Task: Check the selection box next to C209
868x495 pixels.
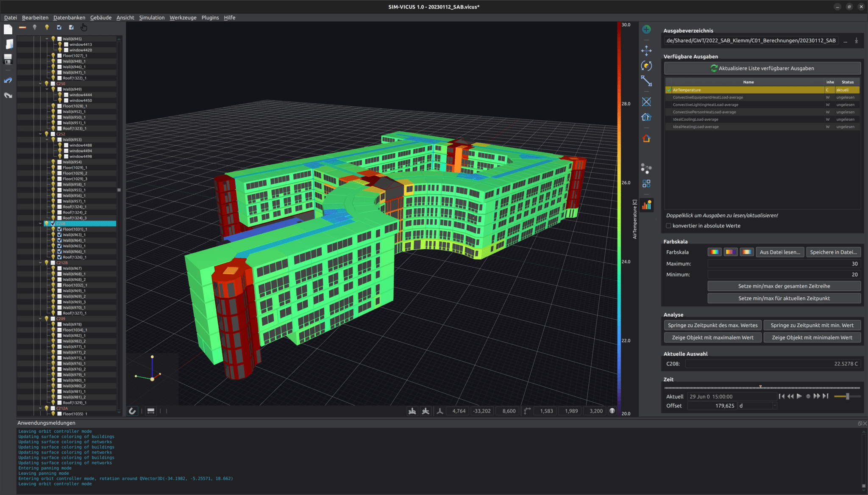Action: 53,319
